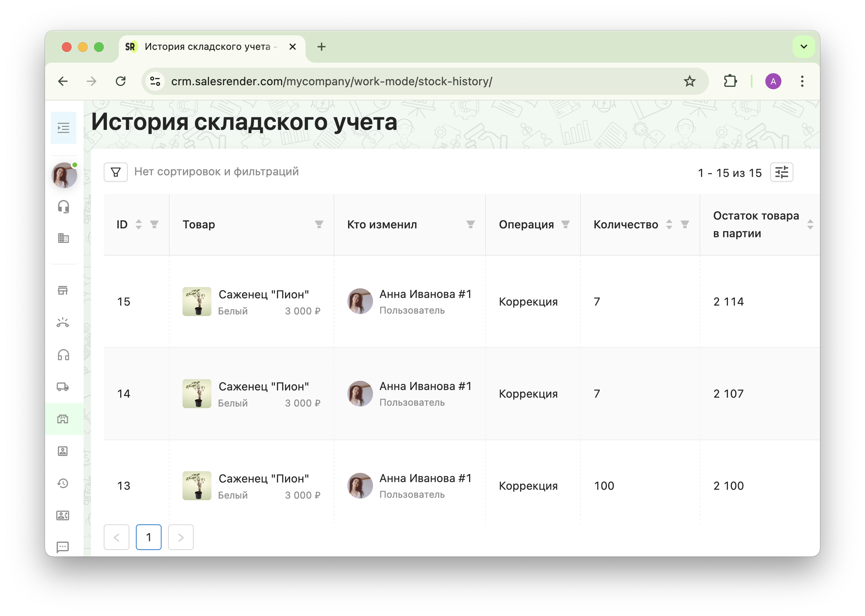Sort by Количество column
The height and width of the screenshot is (616, 865).
[669, 224]
